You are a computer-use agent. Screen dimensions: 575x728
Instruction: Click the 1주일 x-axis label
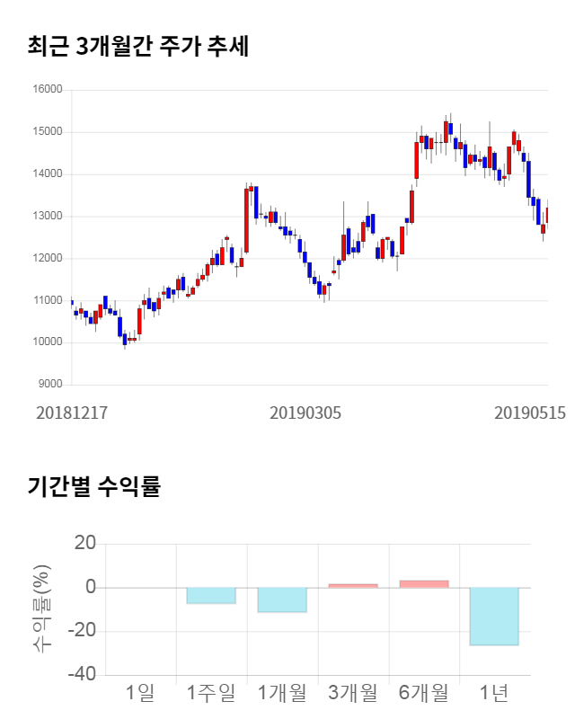point(211,692)
